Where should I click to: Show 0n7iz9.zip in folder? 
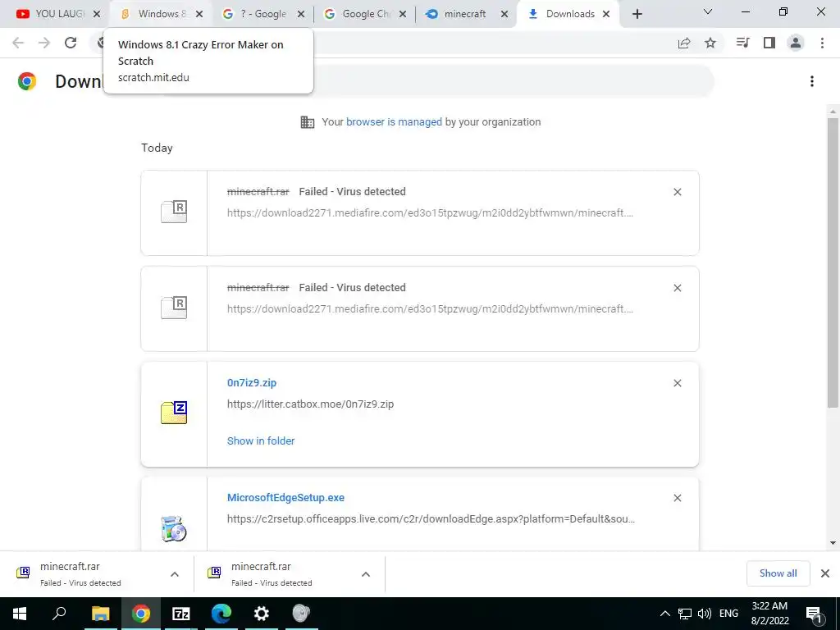(x=261, y=441)
